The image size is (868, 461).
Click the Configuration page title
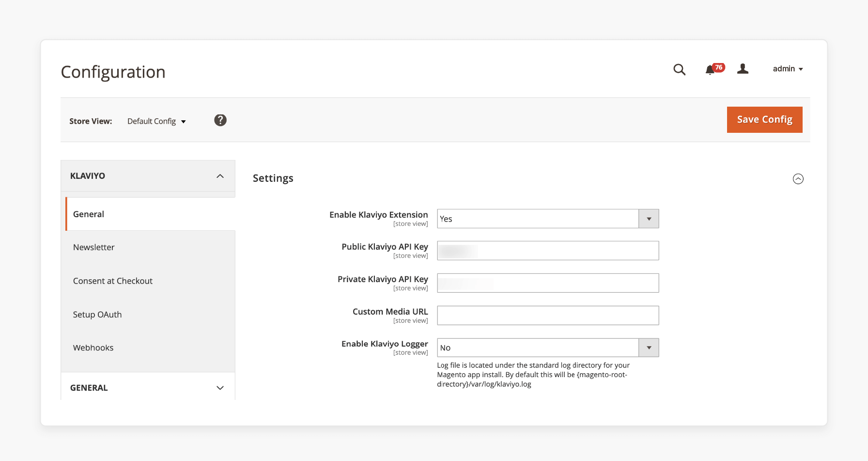coord(113,72)
